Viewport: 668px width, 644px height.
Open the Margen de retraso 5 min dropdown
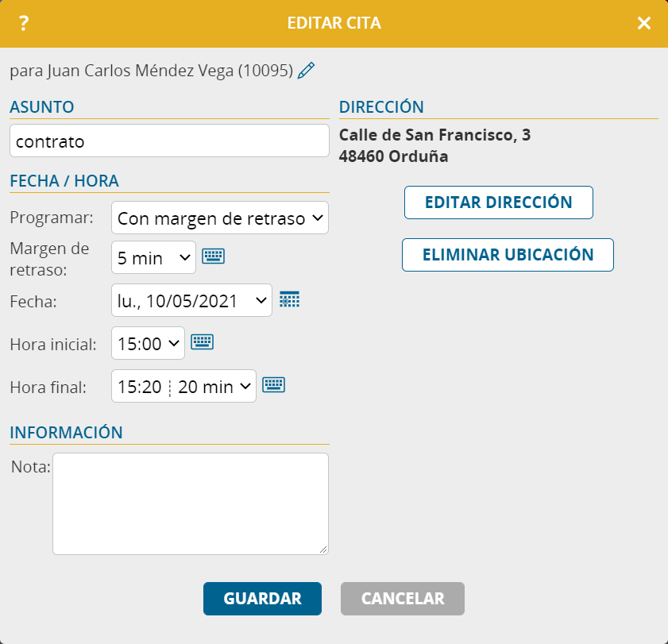(153, 257)
